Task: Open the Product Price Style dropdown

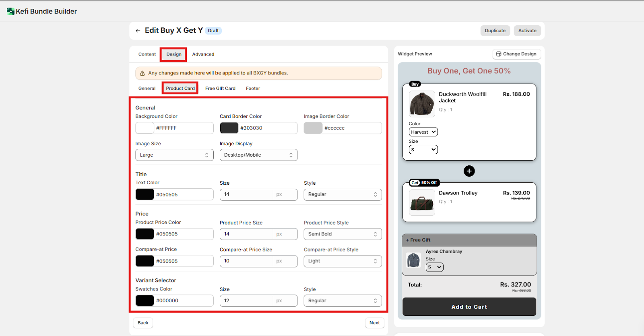Action: coord(343,234)
